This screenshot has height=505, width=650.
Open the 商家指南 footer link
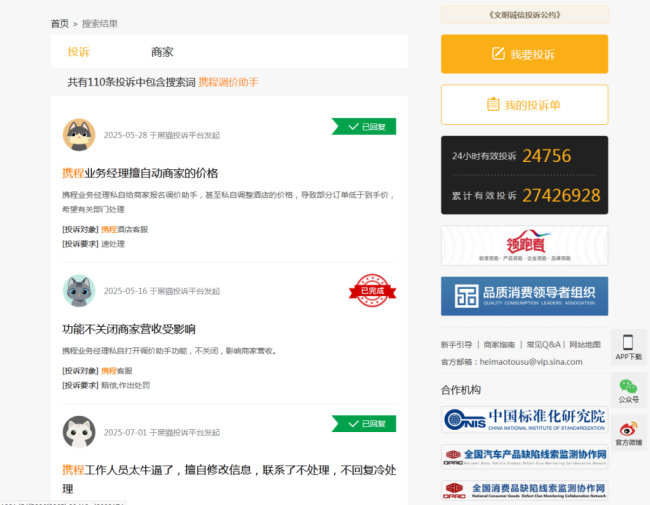tap(499, 344)
